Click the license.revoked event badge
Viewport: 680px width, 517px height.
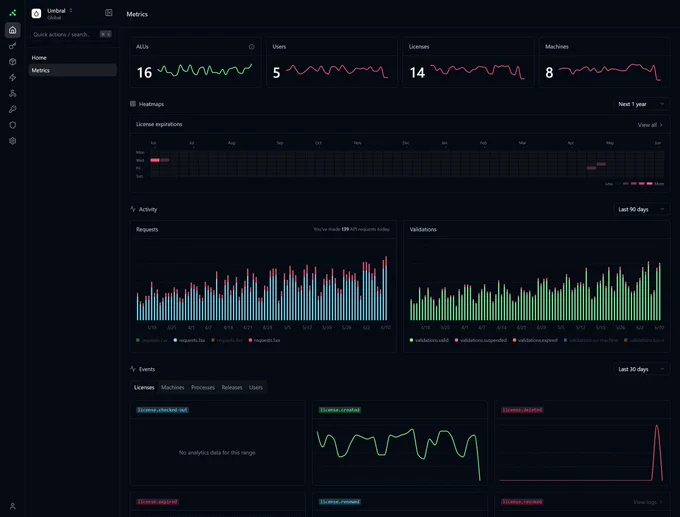(522, 502)
